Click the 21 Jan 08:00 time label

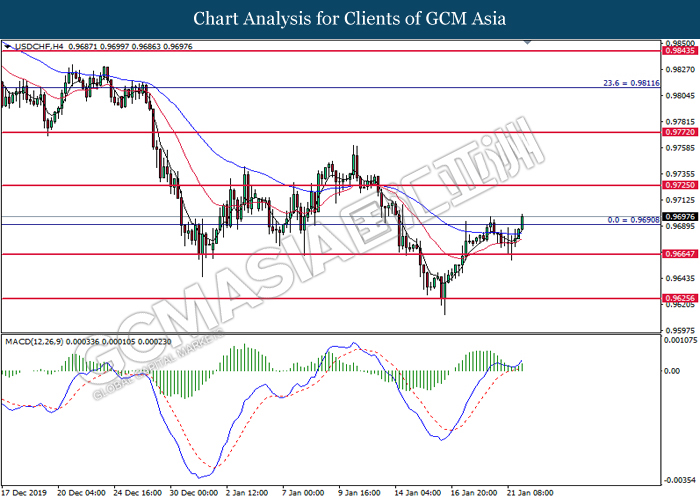pos(530,493)
